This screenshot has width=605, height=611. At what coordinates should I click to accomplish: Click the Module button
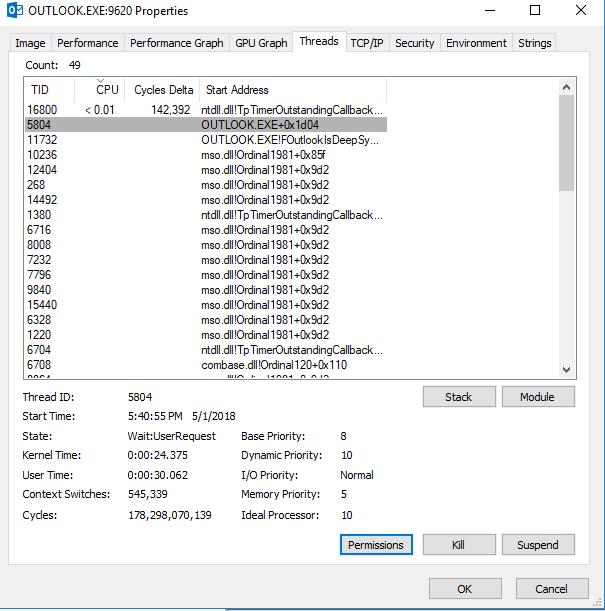538,397
